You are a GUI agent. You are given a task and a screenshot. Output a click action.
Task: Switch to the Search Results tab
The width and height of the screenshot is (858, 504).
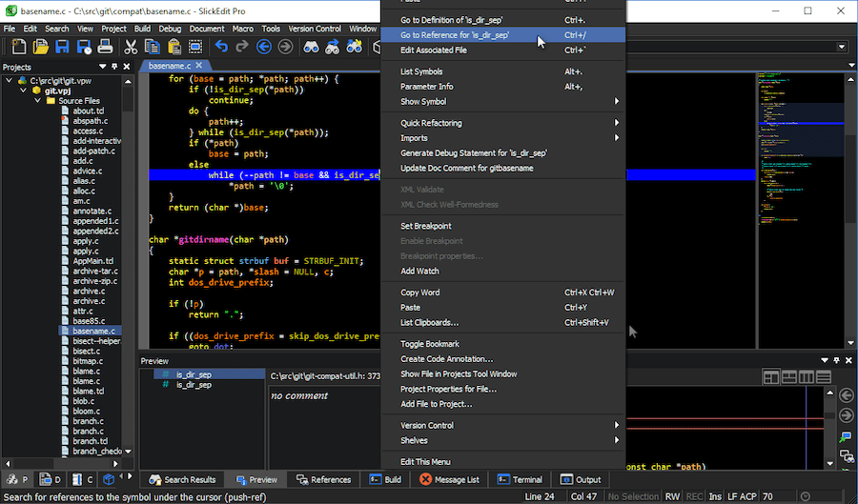[182, 479]
